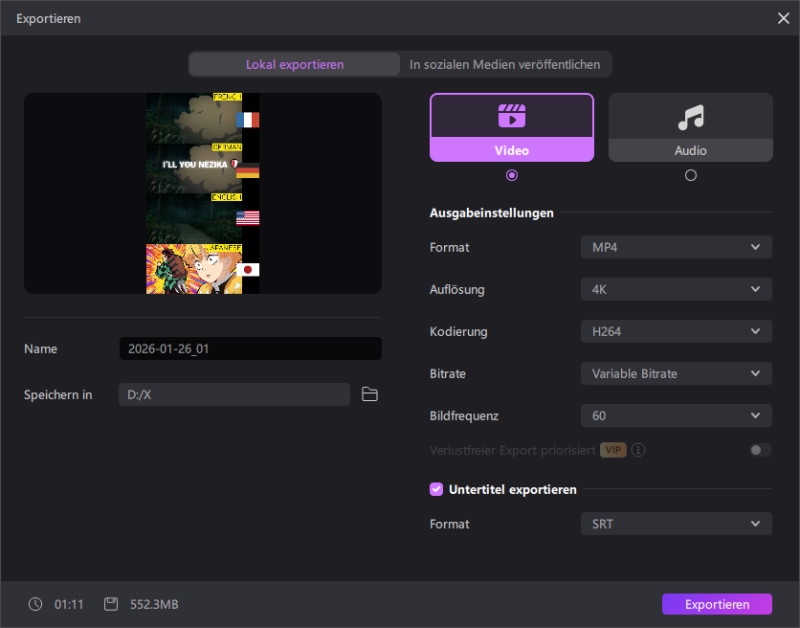Click the file size disk icon

coord(112,604)
